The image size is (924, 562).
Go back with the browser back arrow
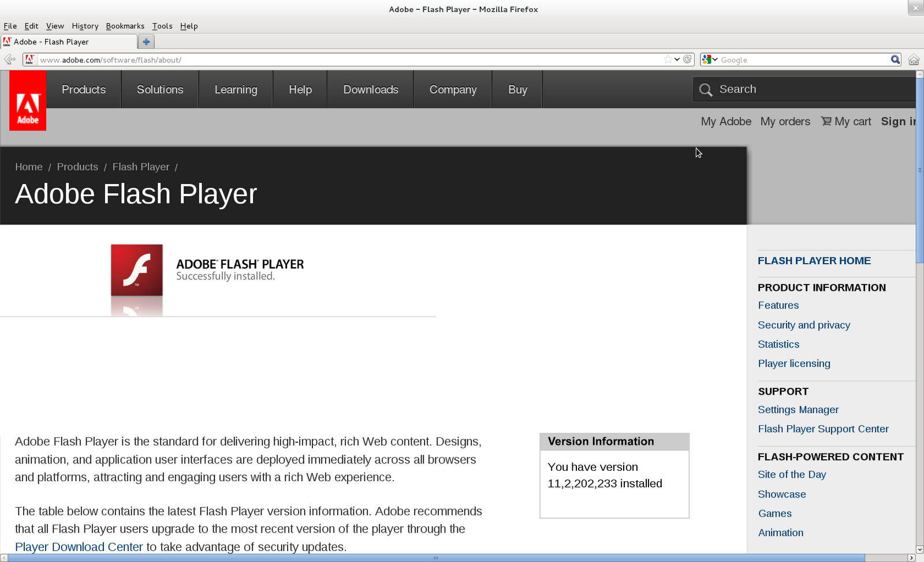pyautogui.click(x=10, y=59)
